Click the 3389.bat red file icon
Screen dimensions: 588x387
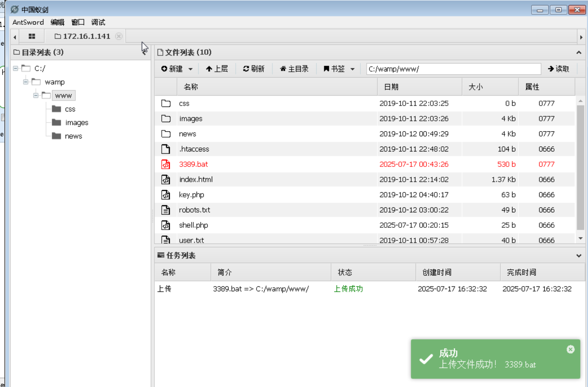[166, 164]
